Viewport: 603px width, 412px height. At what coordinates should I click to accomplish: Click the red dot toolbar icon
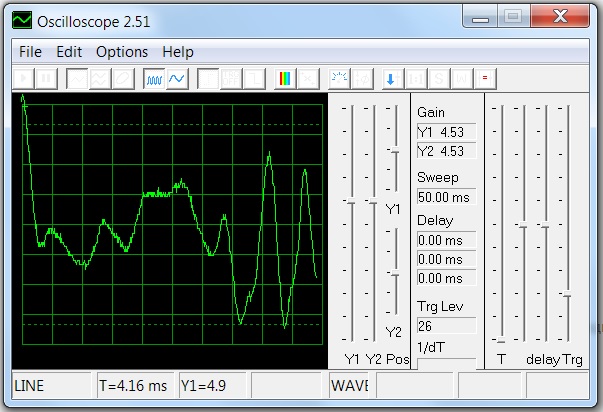point(485,78)
